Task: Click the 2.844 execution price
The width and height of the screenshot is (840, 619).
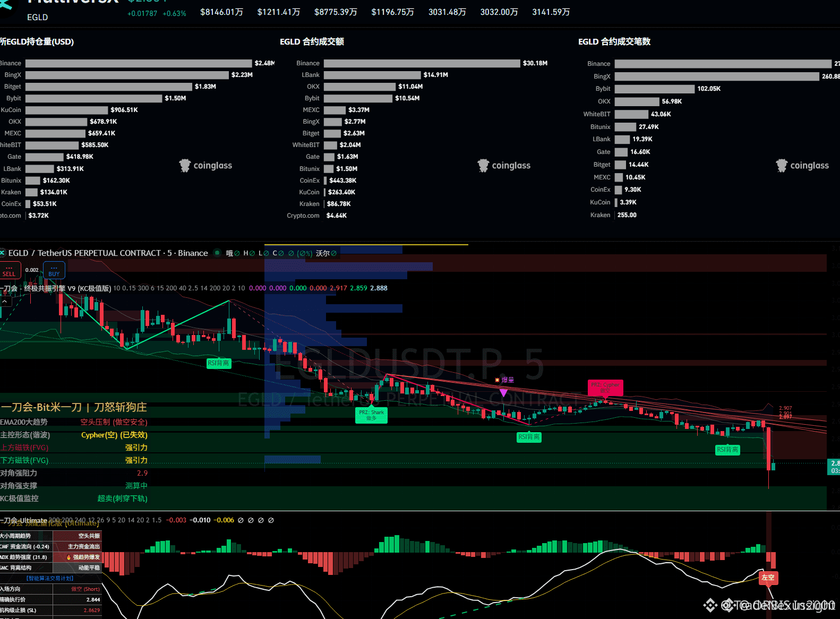Action: [93, 600]
